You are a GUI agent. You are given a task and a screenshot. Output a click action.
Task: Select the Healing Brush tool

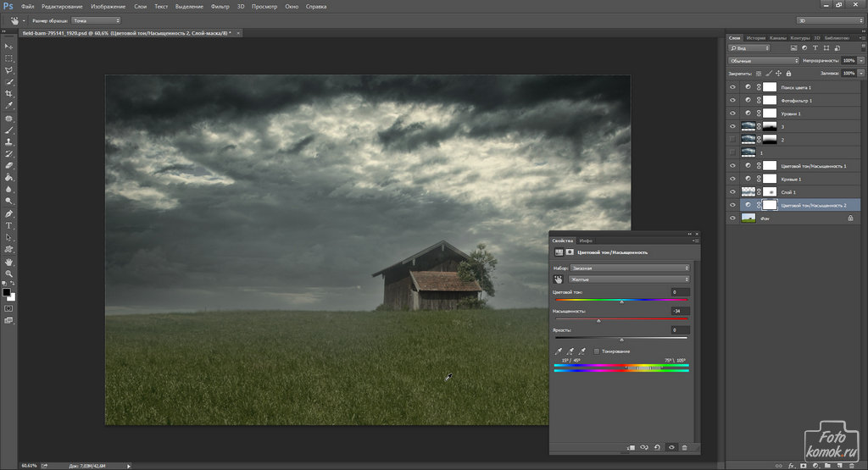click(x=8, y=119)
